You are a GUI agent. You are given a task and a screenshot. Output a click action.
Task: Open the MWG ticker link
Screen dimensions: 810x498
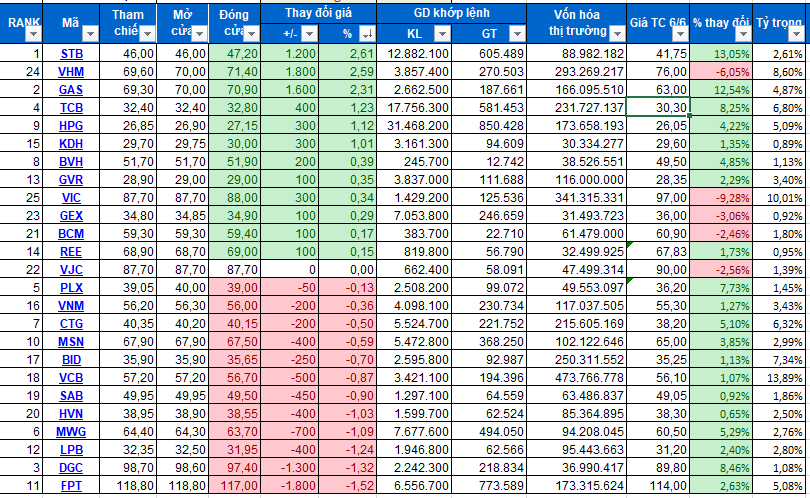(x=71, y=432)
